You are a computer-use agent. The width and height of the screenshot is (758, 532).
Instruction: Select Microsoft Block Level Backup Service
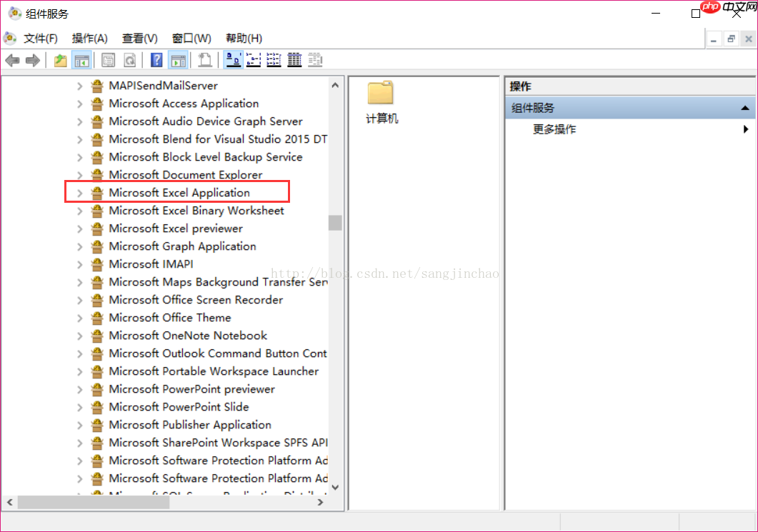[206, 157]
